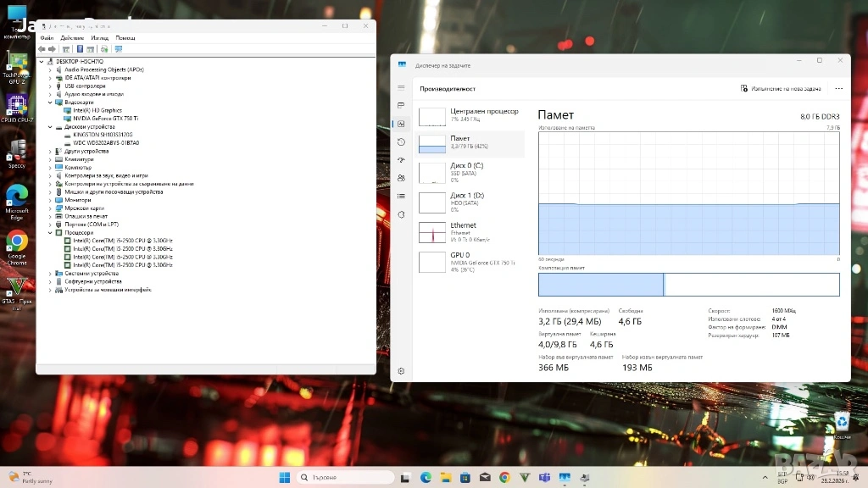Open the Processes page in Task Manager sidebar

pos(401,105)
